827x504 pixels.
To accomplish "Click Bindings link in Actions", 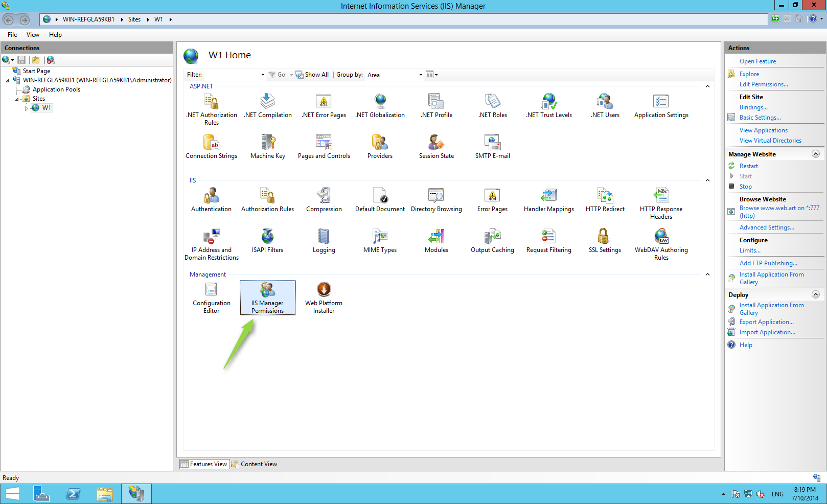I will [x=753, y=107].
